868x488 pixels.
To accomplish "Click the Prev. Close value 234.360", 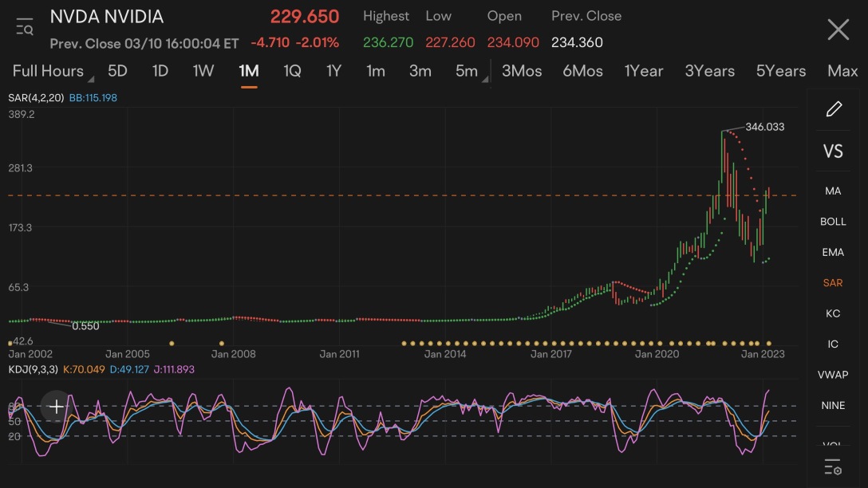I will tap(577, 42).
